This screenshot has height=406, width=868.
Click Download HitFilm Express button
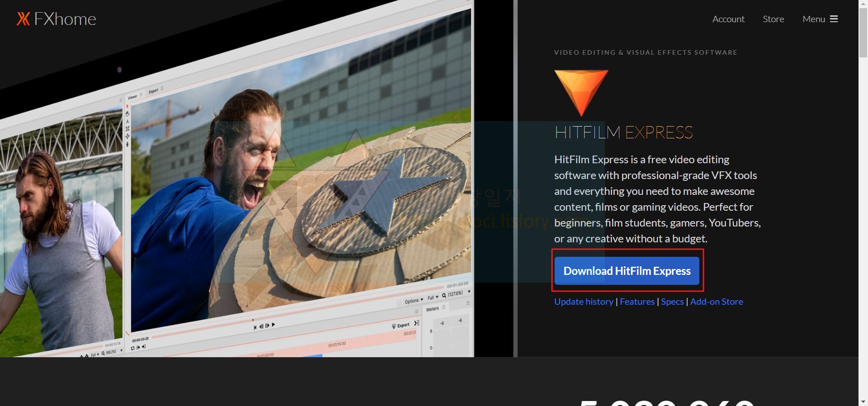(x=627, y=271)
